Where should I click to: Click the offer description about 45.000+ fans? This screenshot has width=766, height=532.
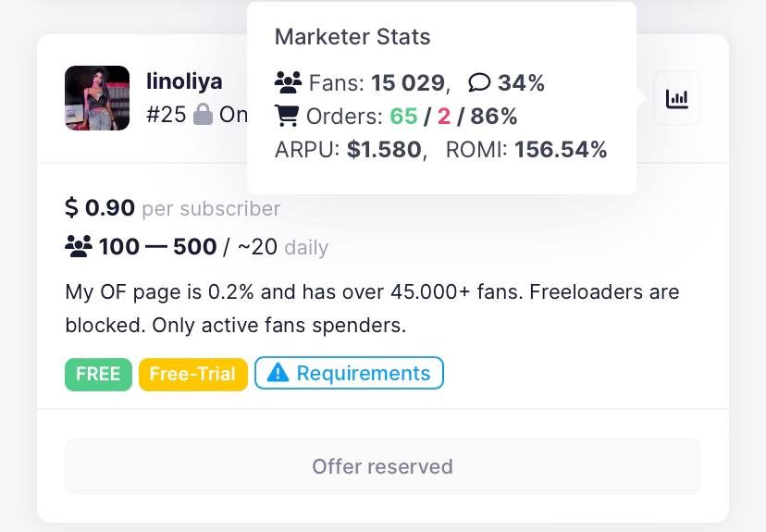click(372, 308)
